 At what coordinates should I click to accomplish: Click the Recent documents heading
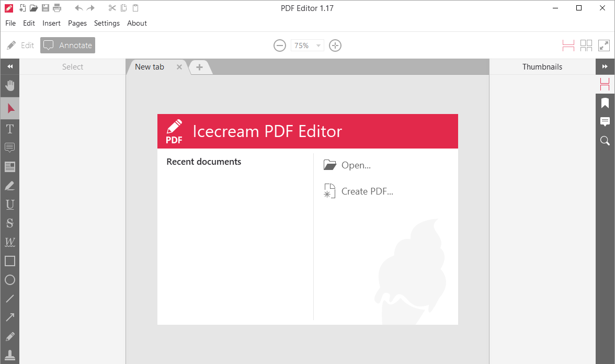tap(203, 162)
